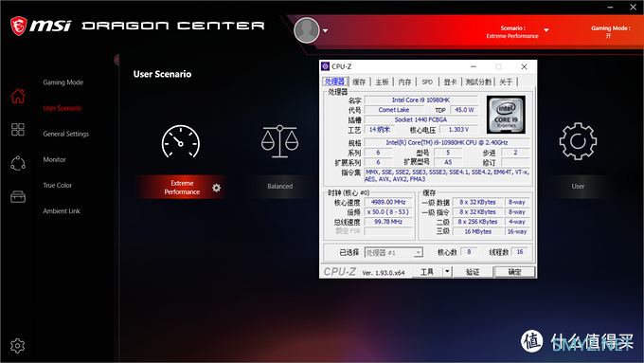Screen dimensions: 644x363
Task: Open True Color menu item
Action: coord(58,186)
